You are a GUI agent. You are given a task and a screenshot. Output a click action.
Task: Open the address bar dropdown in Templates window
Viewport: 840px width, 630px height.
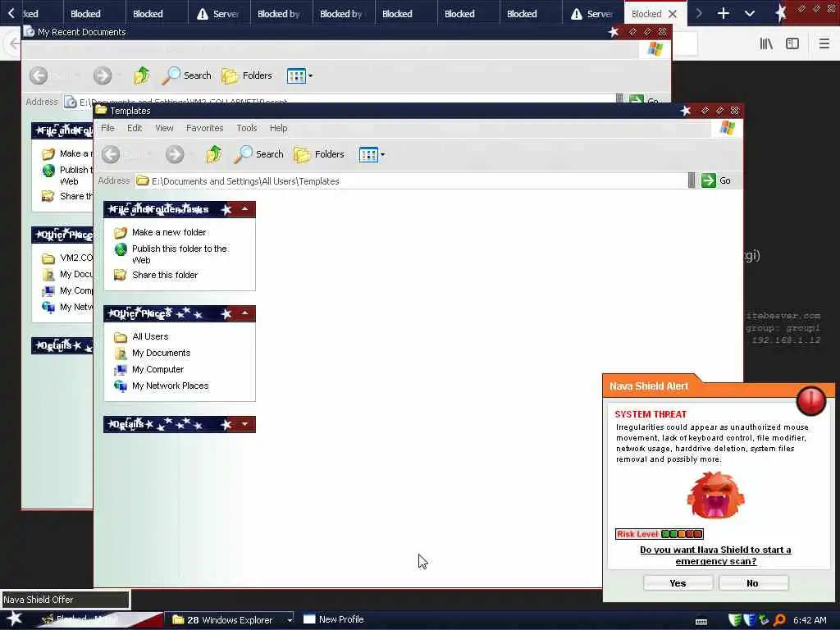pyautogui.click(x=692, y=180)
